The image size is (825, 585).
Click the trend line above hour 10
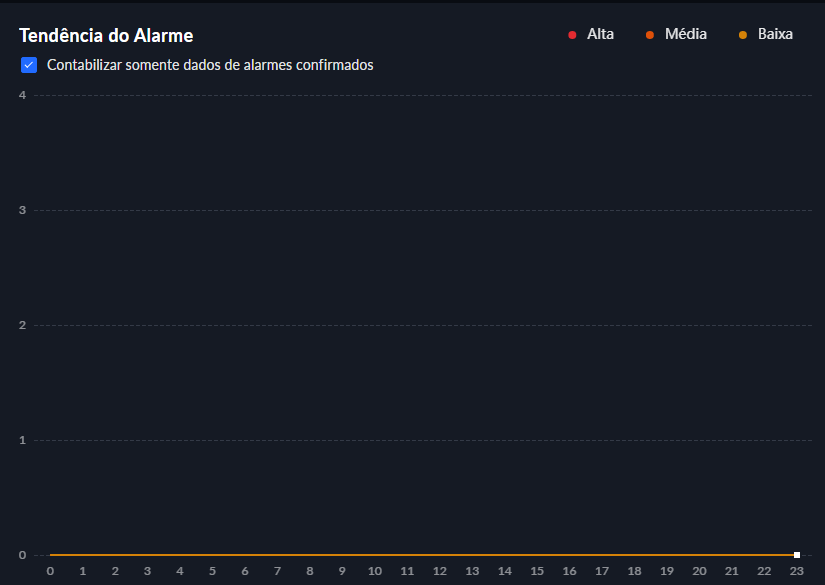374,554
